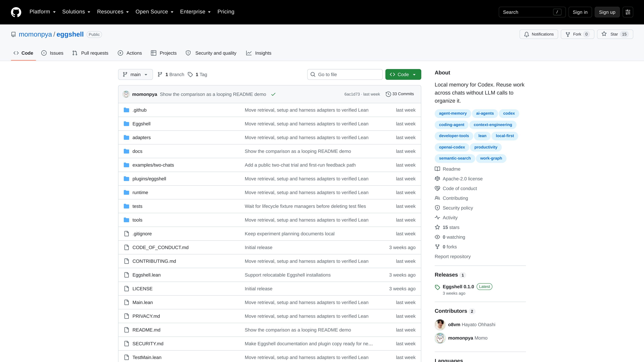Open o8vm contributor profile
This screenshot has height=362, width=644.
(454, 324)
